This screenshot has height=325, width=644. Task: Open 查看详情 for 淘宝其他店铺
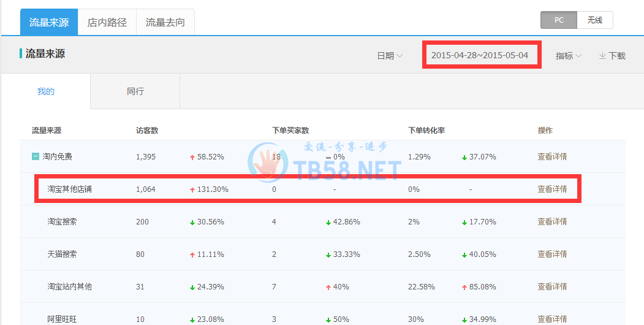click(552, 189)
